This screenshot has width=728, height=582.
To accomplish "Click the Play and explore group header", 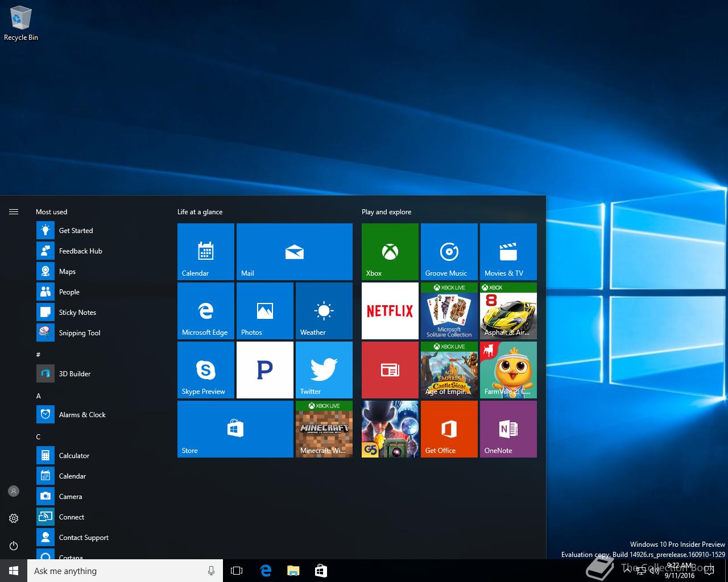I will coord(386,212).
